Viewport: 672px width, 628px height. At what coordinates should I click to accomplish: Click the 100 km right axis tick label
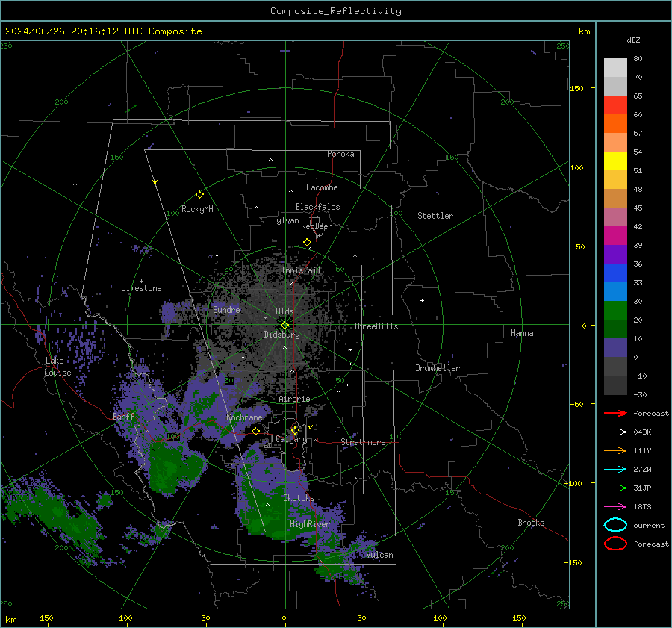pos(576,167)
